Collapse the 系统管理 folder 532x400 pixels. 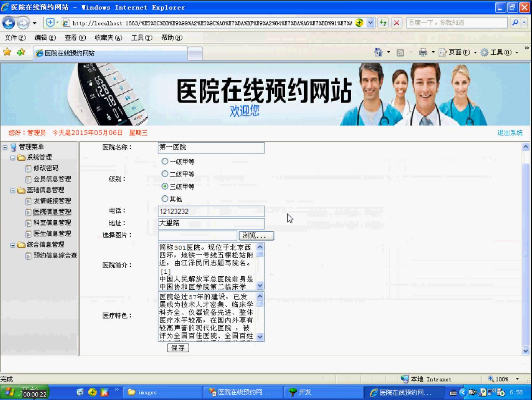(x=13, y=157)
